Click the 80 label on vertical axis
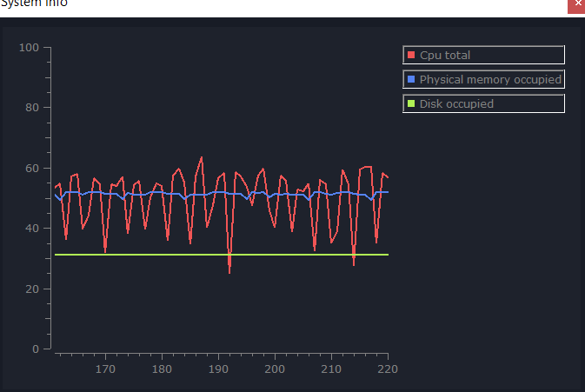 tap(33, 108)
